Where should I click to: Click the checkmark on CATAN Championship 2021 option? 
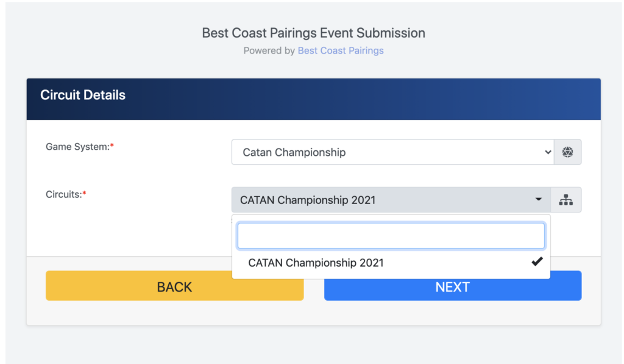[537, 262]
